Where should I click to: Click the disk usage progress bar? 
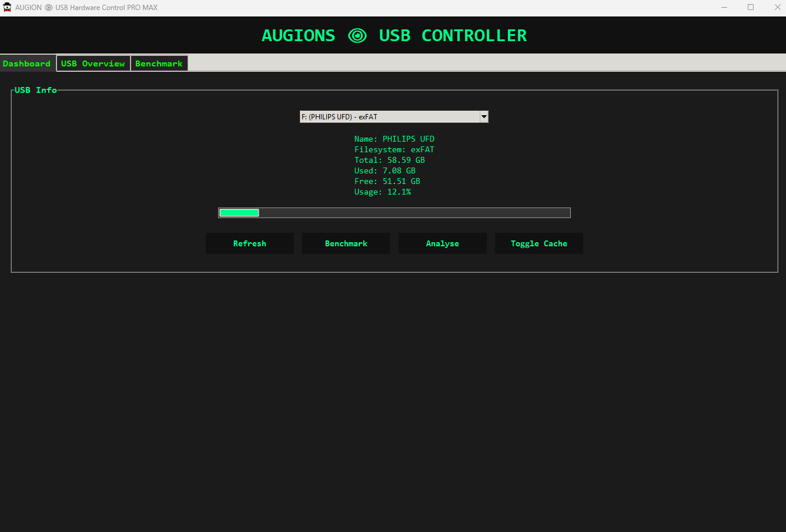pos(394,213)
